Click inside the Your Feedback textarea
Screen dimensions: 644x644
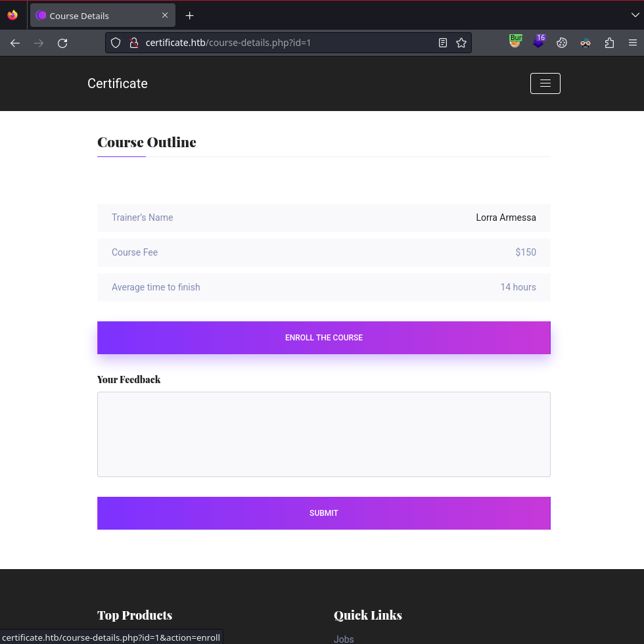323,434
